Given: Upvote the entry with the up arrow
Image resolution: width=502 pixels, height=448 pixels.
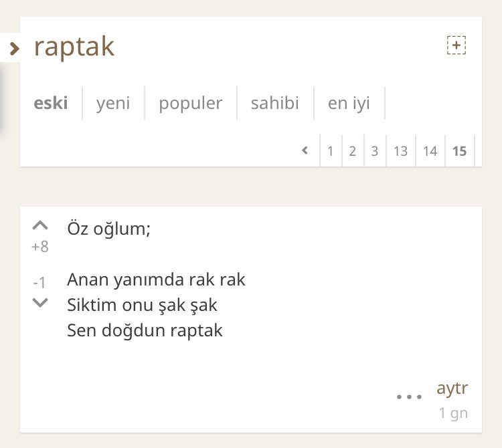Looking at the screenshot, I should point(40,225).
